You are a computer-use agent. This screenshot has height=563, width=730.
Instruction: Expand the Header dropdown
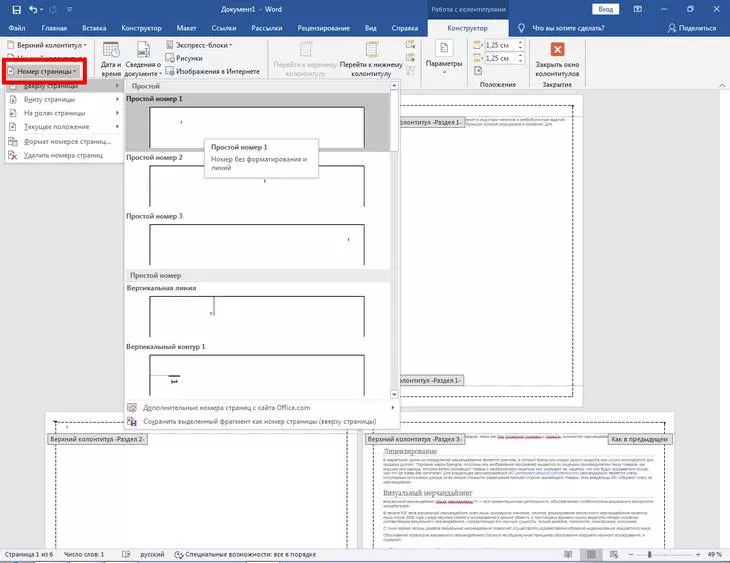click(47, 45)
